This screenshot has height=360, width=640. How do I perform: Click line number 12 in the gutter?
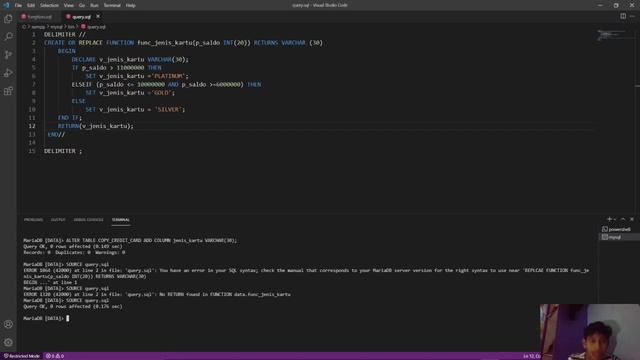tap(32, 126)
